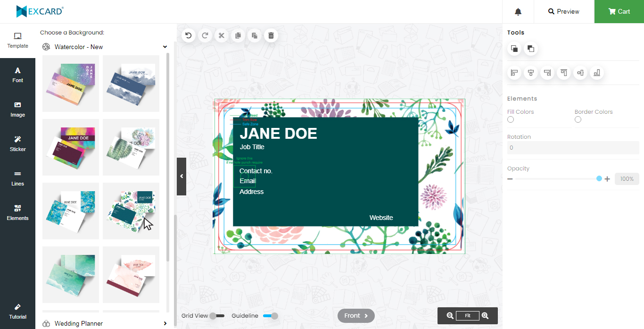Choose the floral teal watercolor background
Screen dimensions: 644x329
[x=131, y=211]
